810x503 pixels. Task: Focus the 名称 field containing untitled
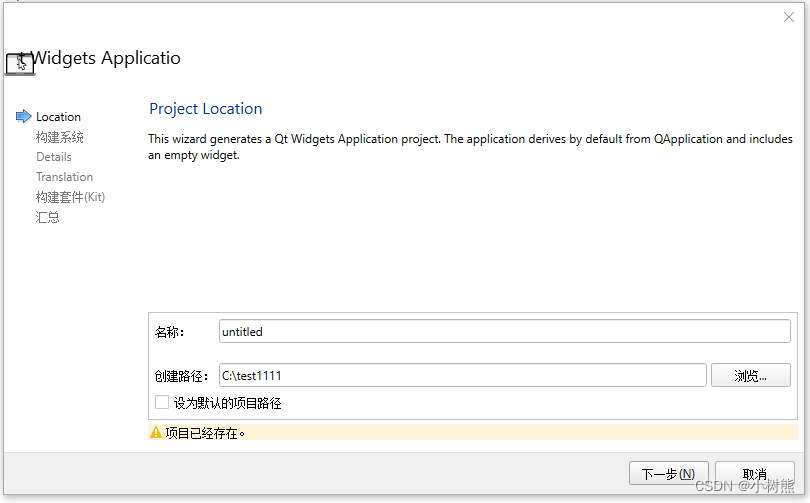(505, 331)
